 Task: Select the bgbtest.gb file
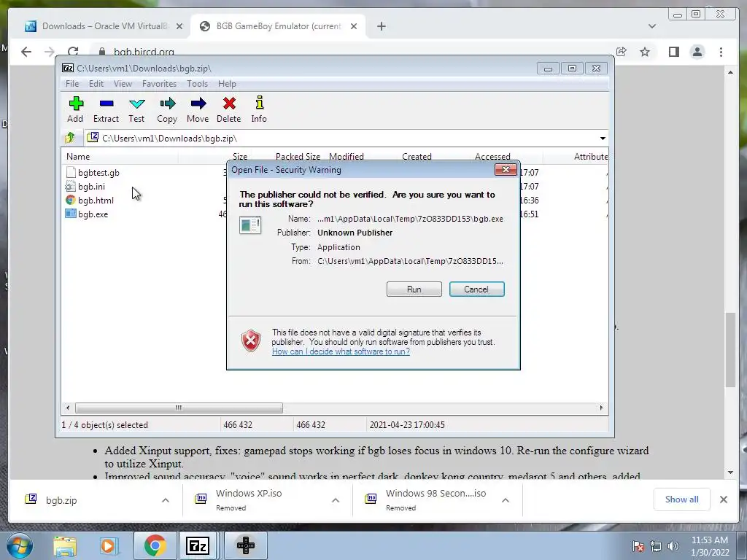[x=93, y=172]
